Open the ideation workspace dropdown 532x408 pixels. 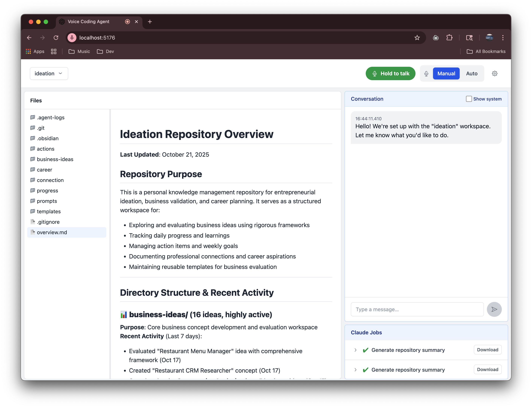[49, 74]
